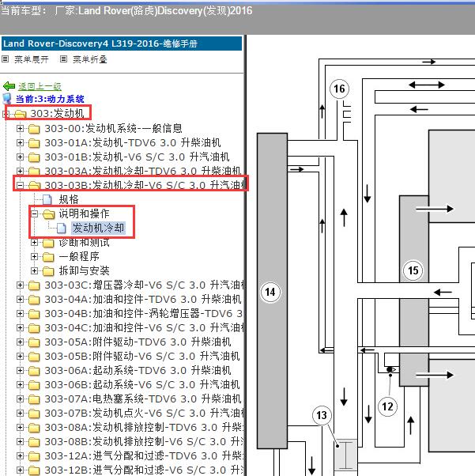Click the 303-05A folder icon
The height and width of the screenshot is (476, 475).
coord(34,342)
